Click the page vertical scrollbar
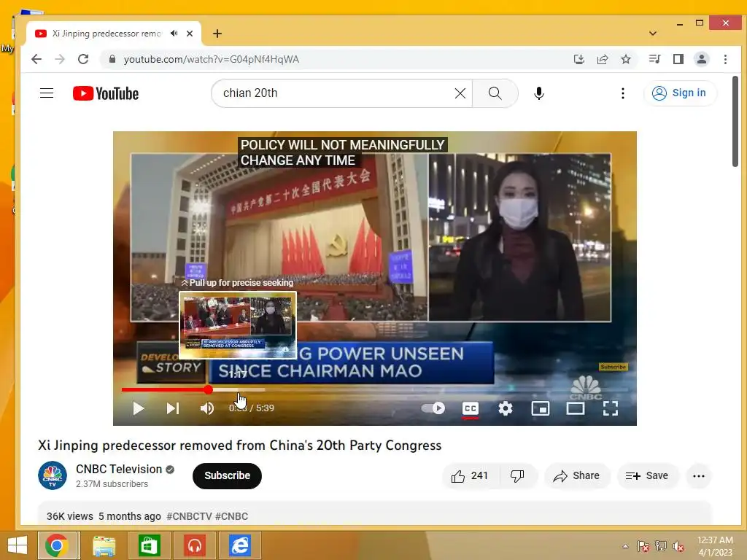This screenshot has width=747, height=560. click(735, 122)
